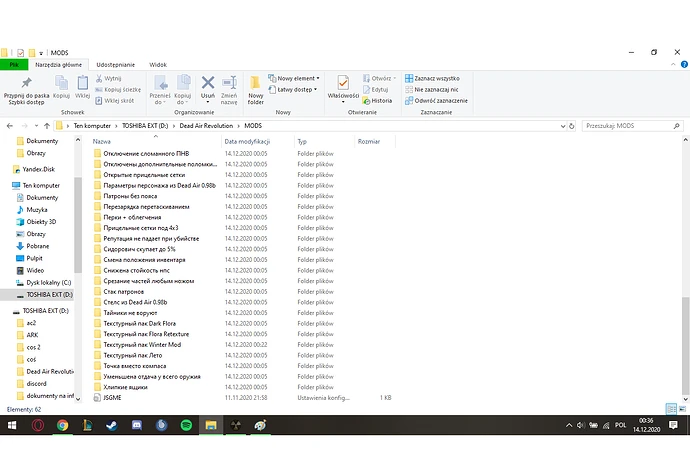Image resolution: width=690 pixels, height=454 pixels.
Task: Click Nie zaznaczaj nic
Action: point(432,89)
